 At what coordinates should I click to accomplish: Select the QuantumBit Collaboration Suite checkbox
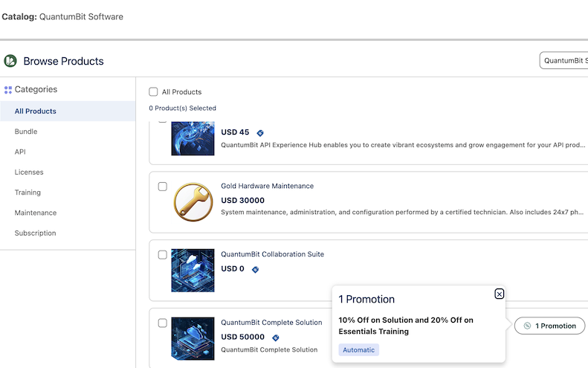(162, 255)
